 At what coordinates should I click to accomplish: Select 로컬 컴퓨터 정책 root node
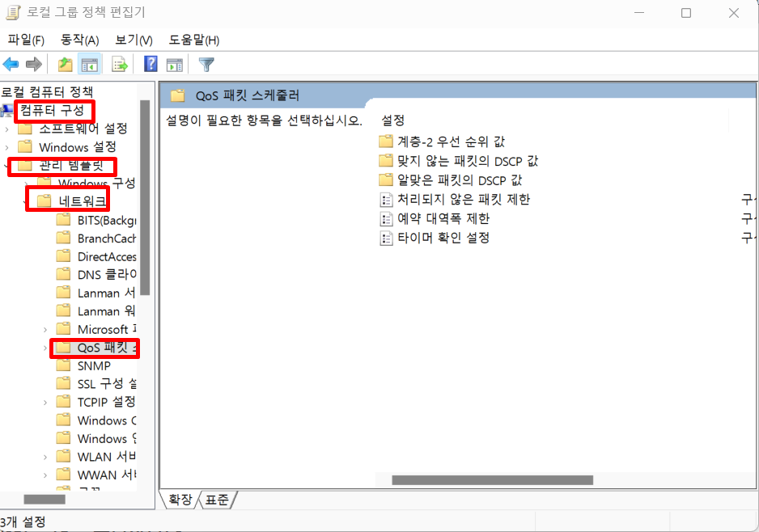click(46, 91)
